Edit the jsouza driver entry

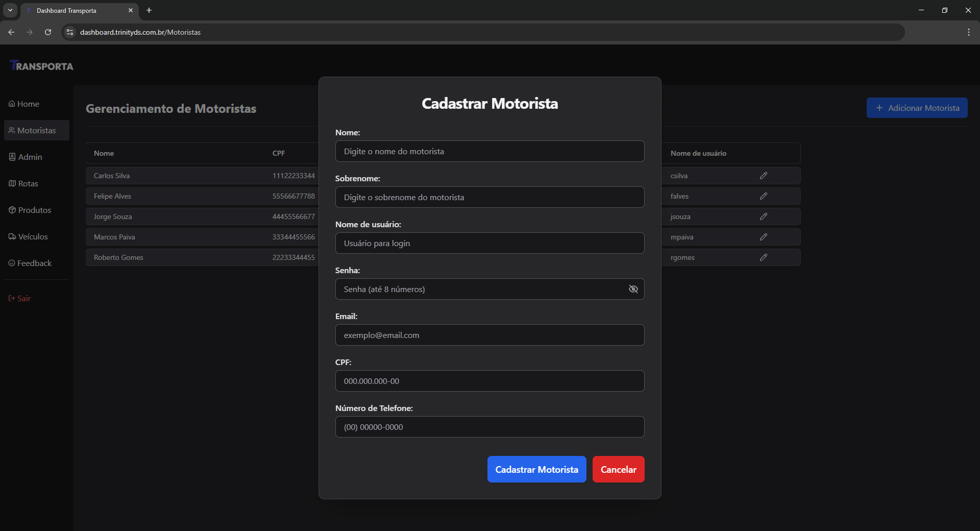point(763,216)
